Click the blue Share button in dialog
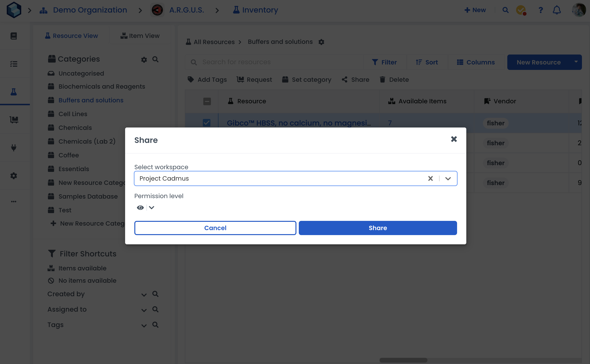Image resolution: width=590 pixels, height=364 pixels. click(x=377, y=228)
